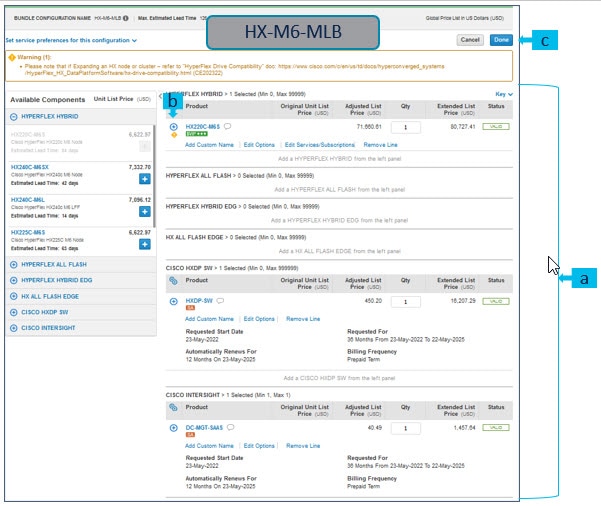This screenshot has width=601, height=506.
Task: Click the Cancel button
Action: (470, 40)
